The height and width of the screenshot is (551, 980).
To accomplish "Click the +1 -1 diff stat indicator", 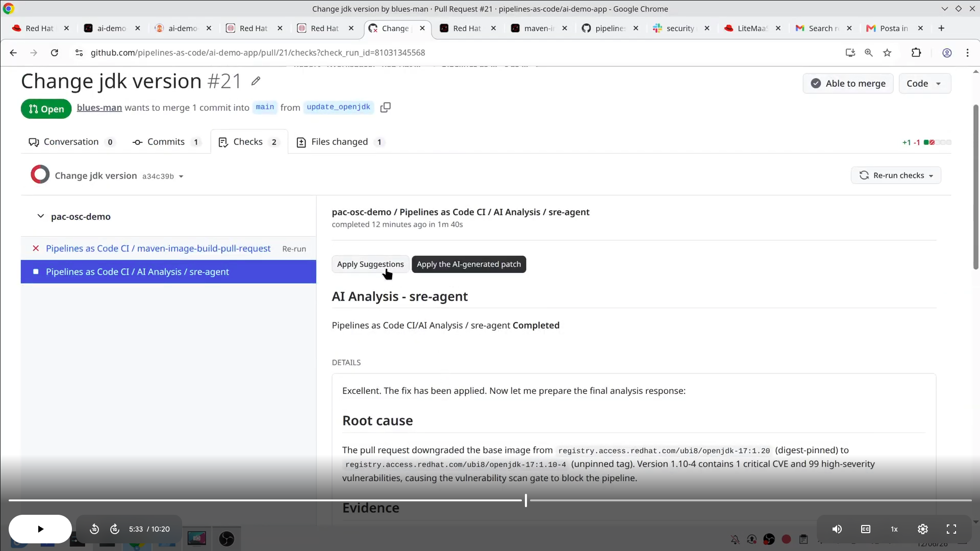I will tap(926, 142).
